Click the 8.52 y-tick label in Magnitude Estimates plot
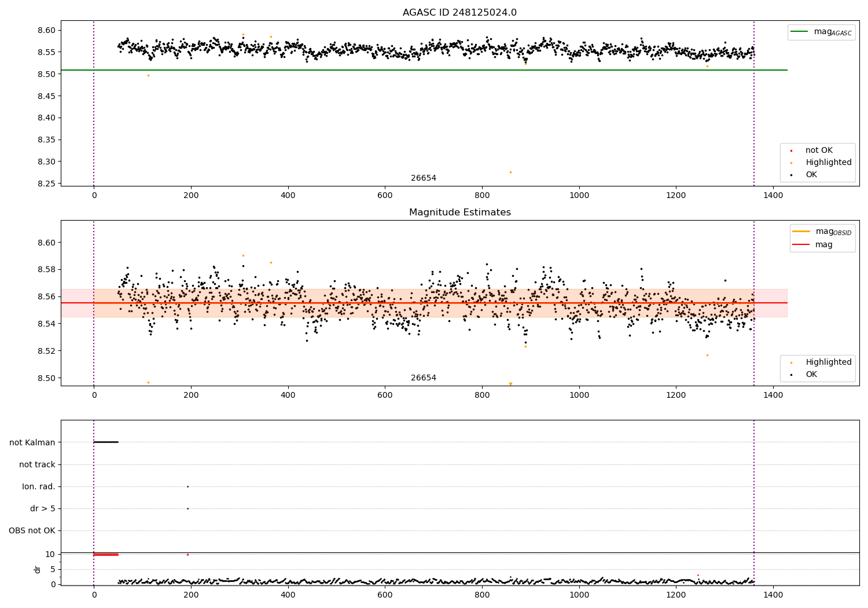The width and height of the screenshot is (868, 608). (47, 351)
